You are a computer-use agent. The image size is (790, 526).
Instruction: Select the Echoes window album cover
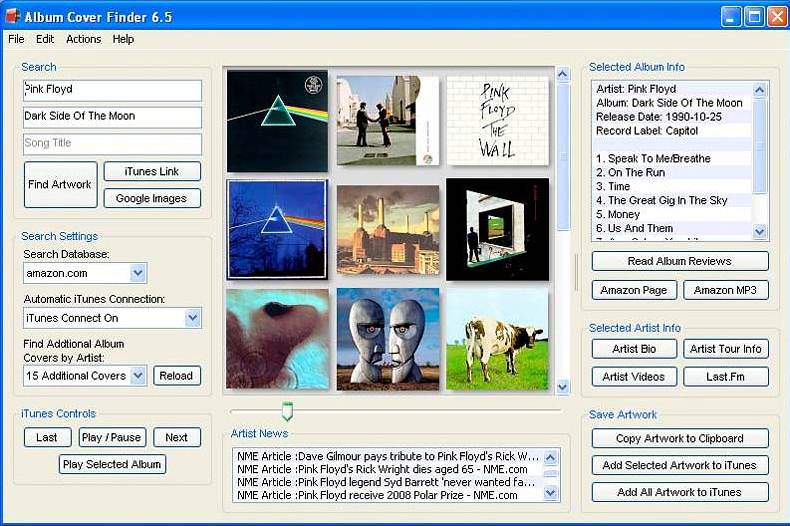tap(497, 229)
